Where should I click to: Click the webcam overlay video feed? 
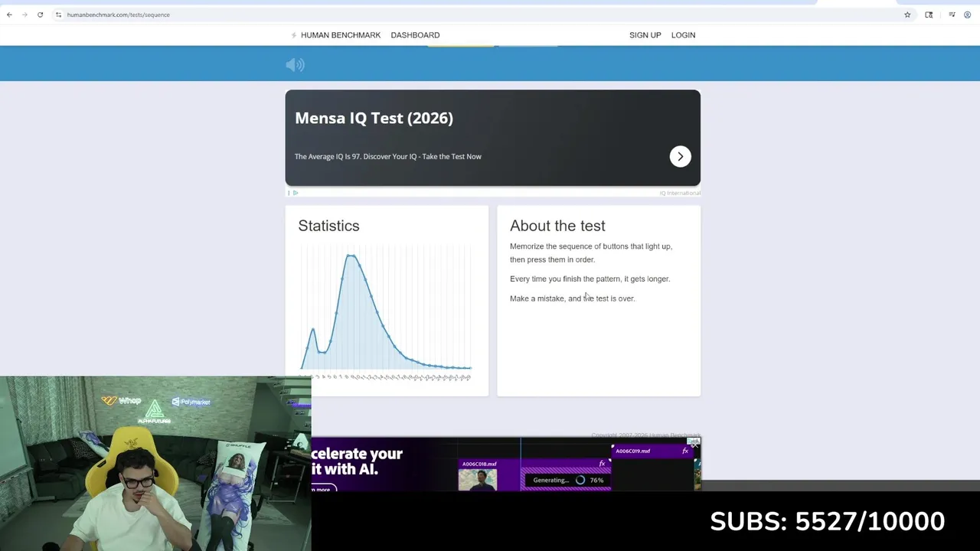point(155,463)
